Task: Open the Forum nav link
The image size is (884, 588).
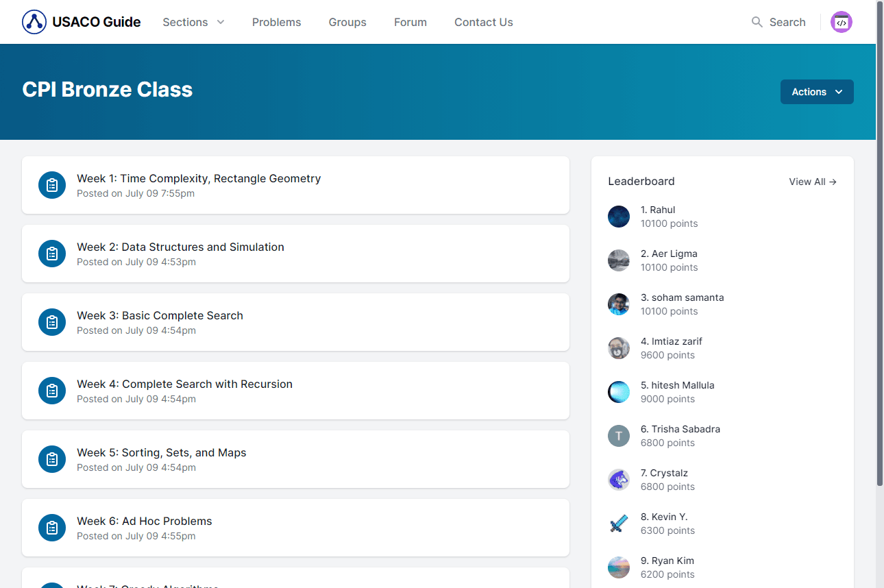Action: click(410, 22)
